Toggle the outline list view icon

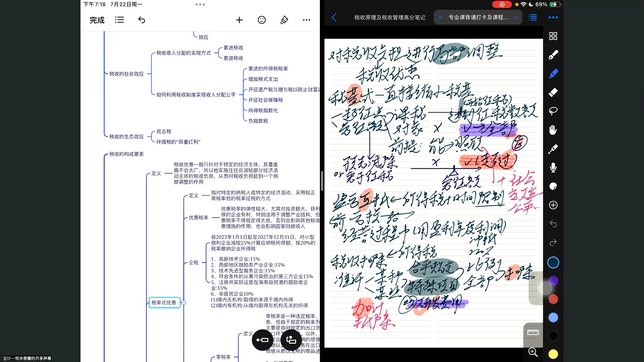(119, 20)
